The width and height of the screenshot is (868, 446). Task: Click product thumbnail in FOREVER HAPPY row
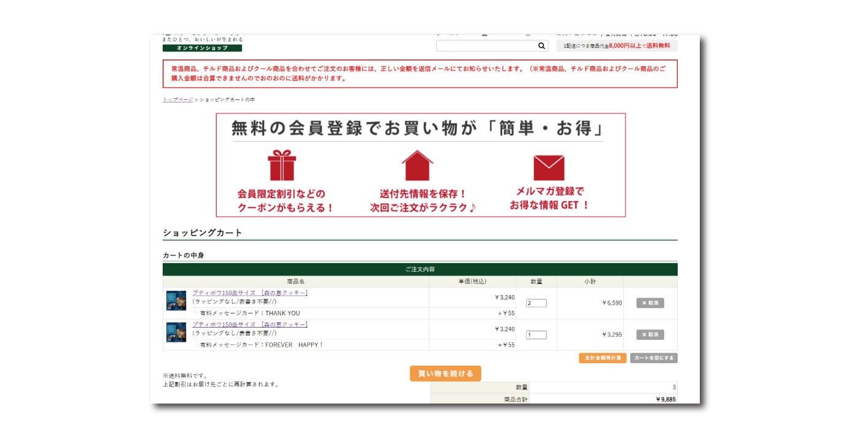click(x=176, y=332)
